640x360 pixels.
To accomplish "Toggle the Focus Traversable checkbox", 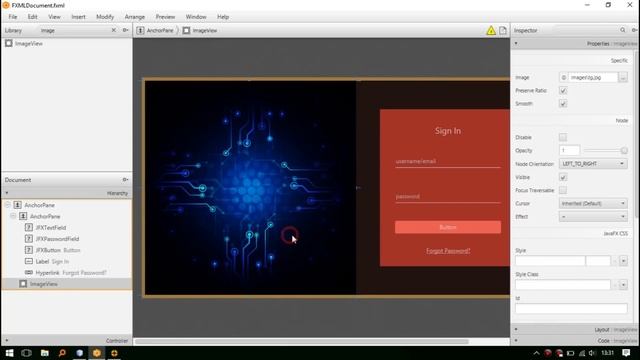I will [563, 190].
